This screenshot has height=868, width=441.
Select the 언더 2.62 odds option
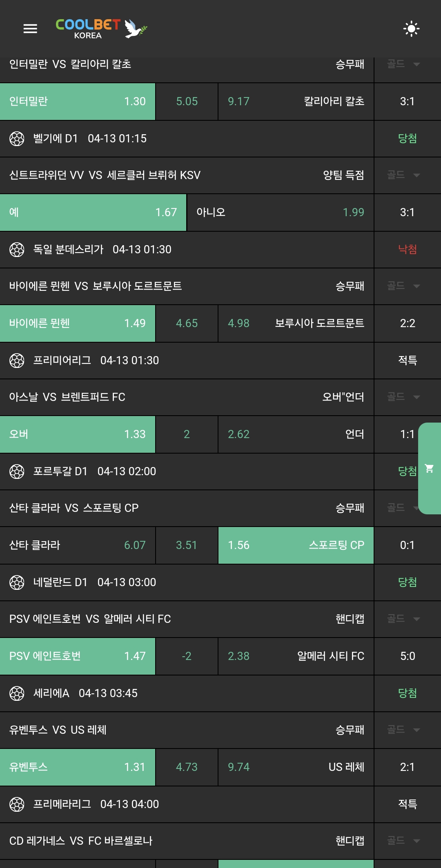click(296, 434)
